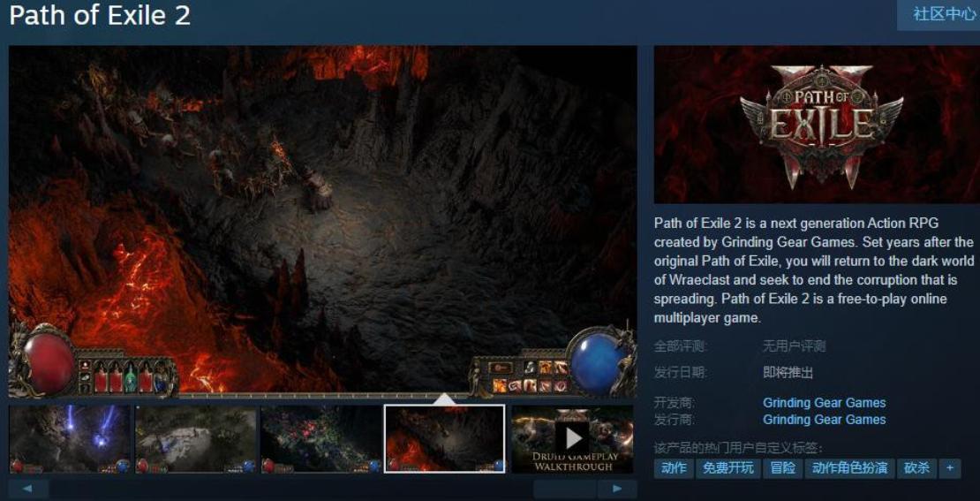Click the publisher Grinding Gear Games link
Image resolution: width=980 pixels, height=501 pixels.
point(824,420)
